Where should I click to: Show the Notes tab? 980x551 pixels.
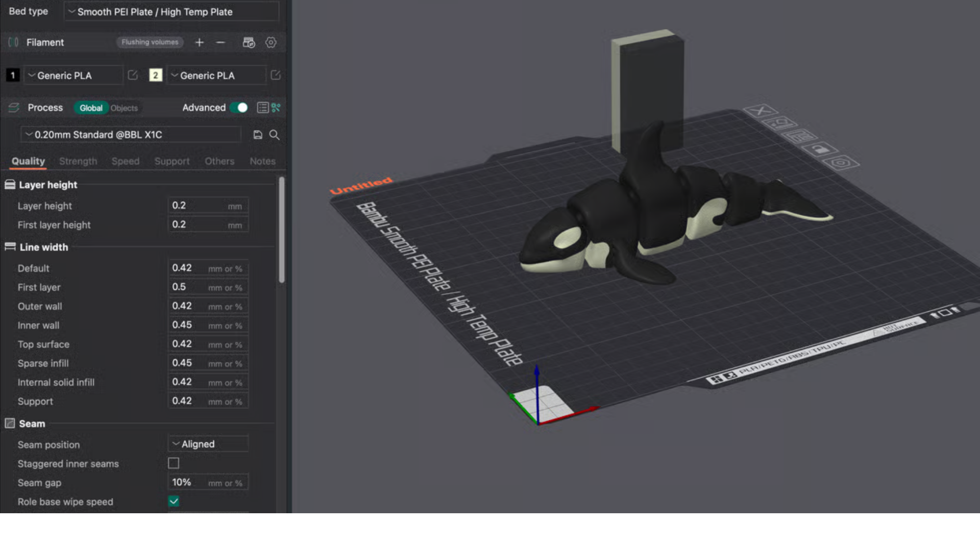[x=262, y=161]
